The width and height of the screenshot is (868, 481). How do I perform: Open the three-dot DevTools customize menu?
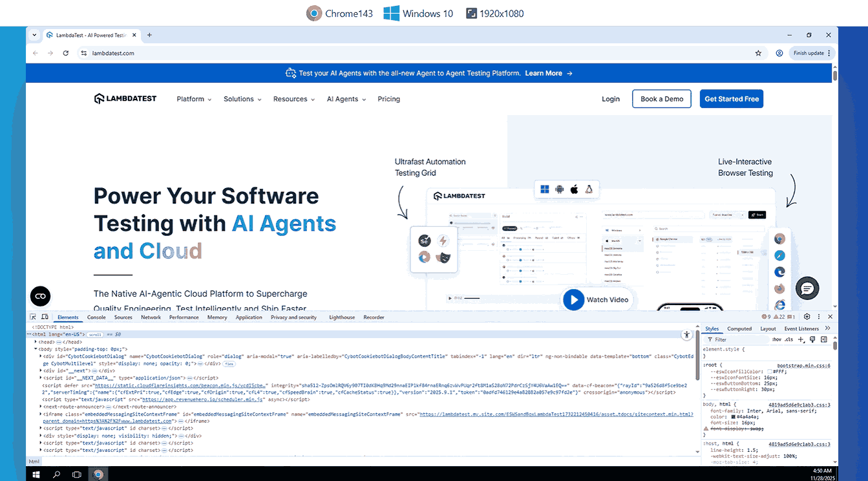818,317
